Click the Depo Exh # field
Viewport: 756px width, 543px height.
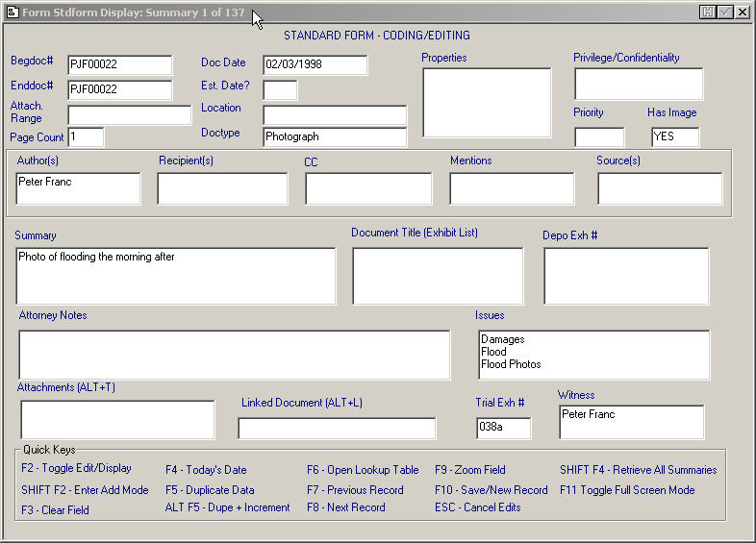(626, 276)
